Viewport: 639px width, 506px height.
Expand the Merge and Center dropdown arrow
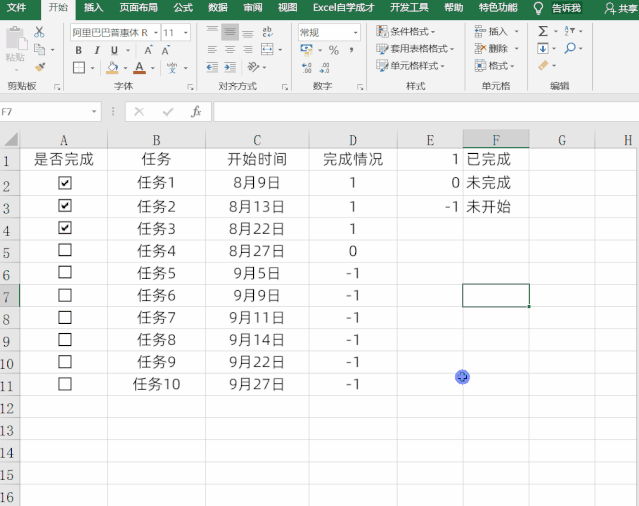[x=280, y=50]
